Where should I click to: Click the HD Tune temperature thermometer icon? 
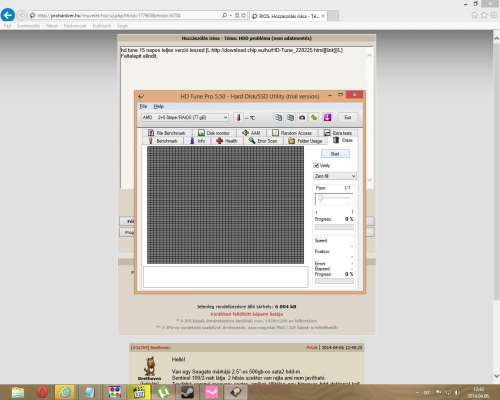point(238,117)
